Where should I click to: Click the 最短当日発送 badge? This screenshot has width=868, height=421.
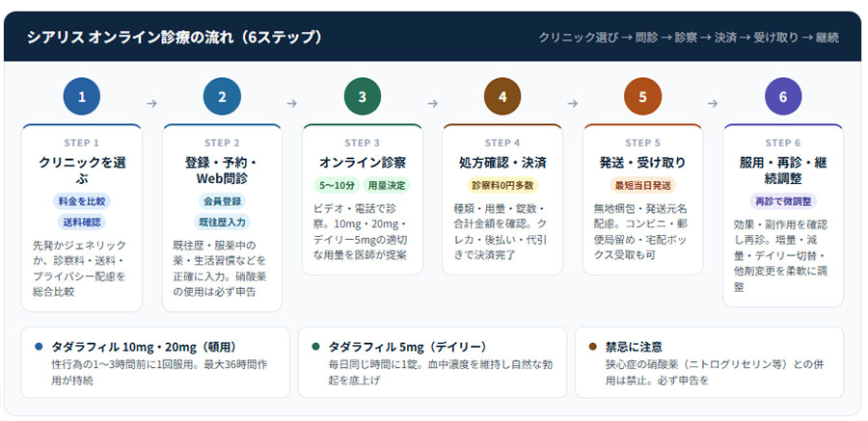(642, 185)
